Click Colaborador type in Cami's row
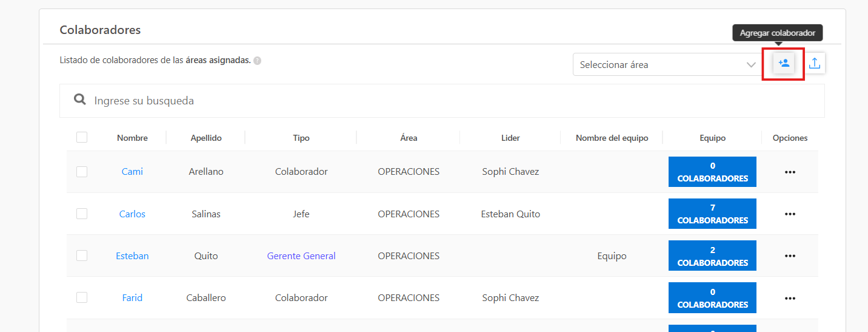868x332 pixels. coord(301,172)
